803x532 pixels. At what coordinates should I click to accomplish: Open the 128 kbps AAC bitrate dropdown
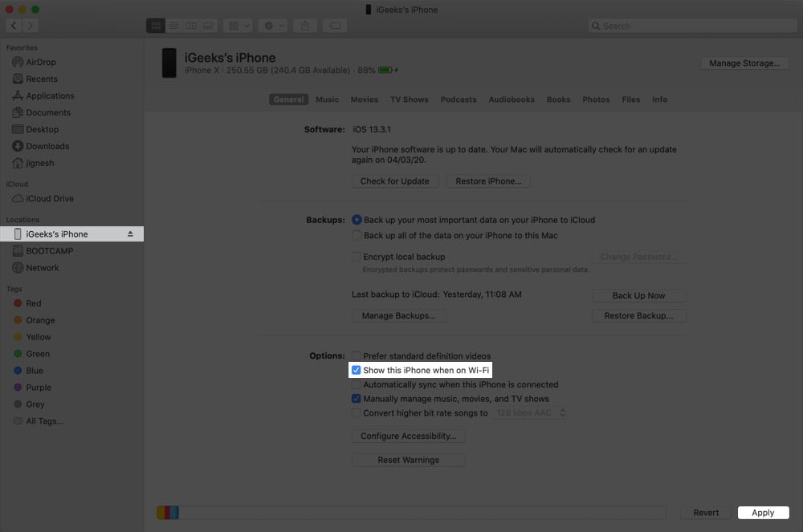(x=530, y=412)
